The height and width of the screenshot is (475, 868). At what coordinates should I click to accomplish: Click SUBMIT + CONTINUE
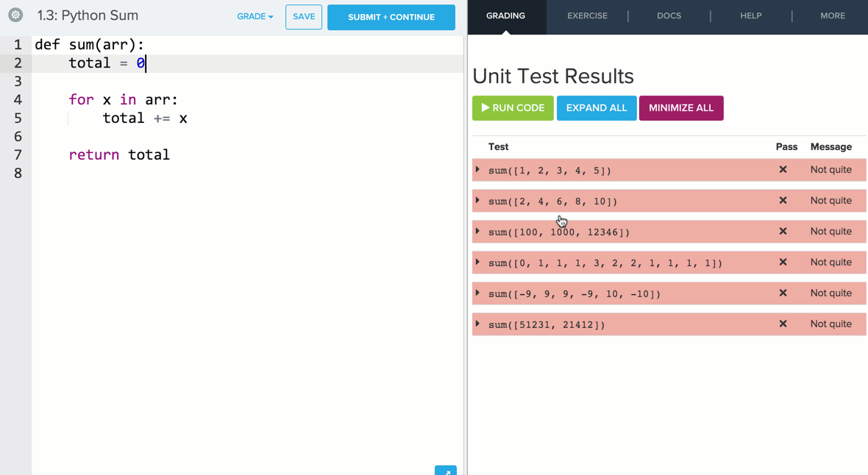391,17
